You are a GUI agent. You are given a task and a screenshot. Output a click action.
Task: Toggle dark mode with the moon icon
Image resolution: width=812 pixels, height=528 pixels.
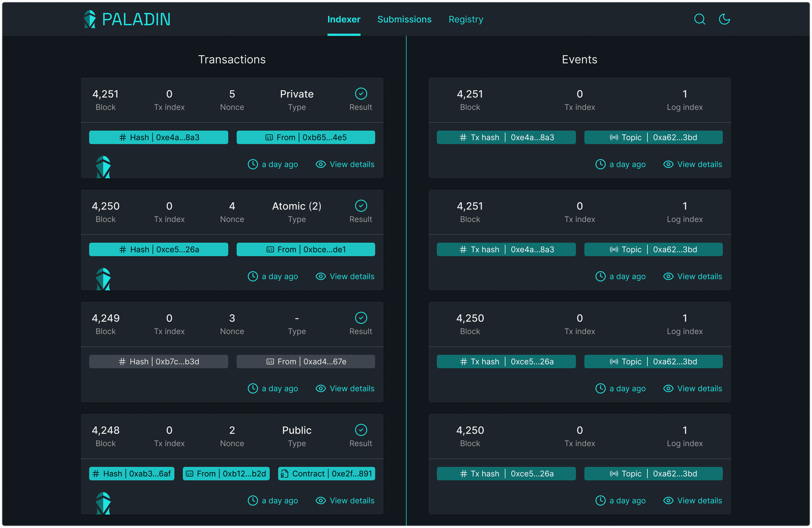(724, 19)
